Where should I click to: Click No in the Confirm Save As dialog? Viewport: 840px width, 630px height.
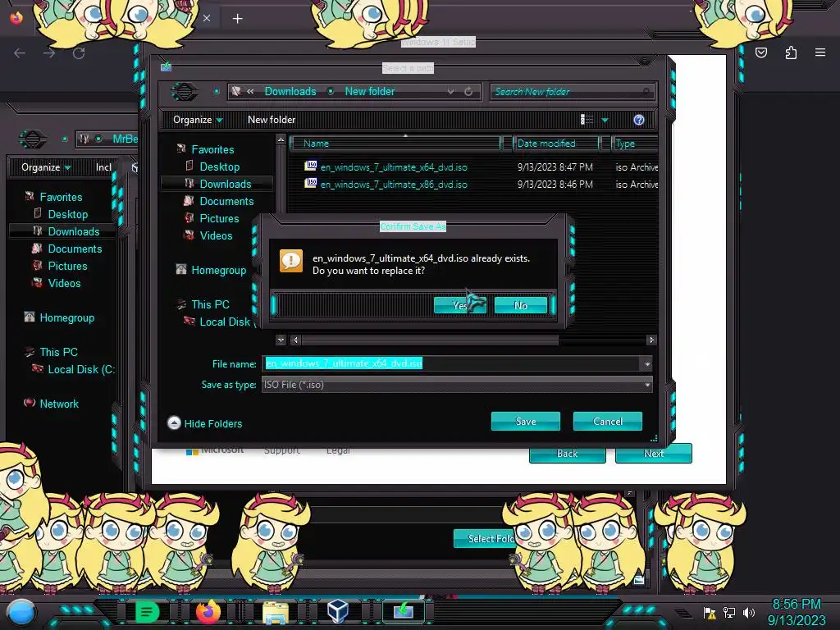point(521,305)
